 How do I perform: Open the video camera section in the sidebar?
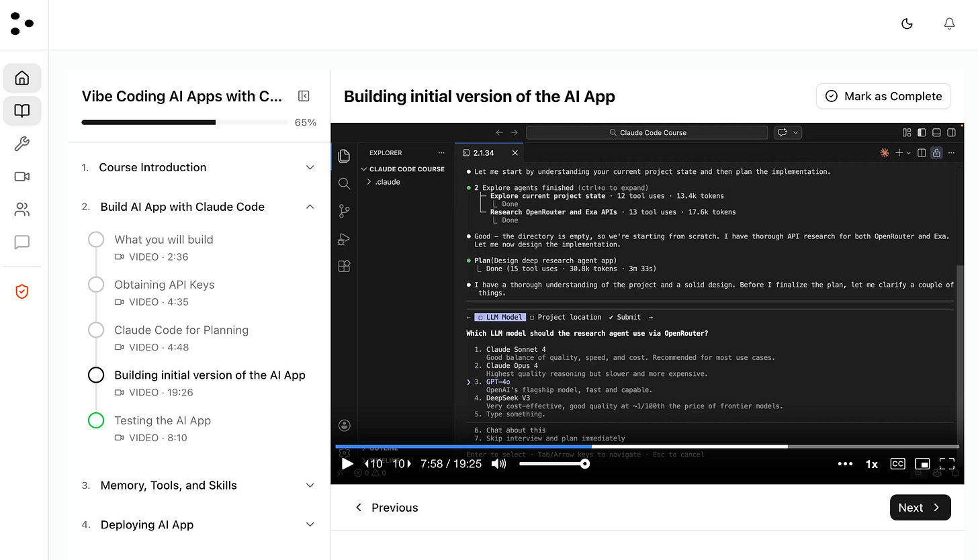(x=22, y=176)
